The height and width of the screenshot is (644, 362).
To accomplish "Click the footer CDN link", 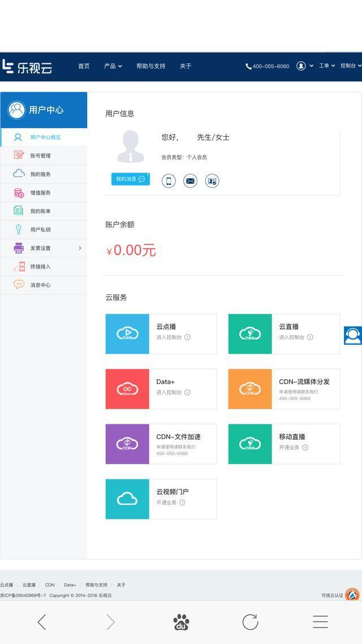I will click(50, 585).
